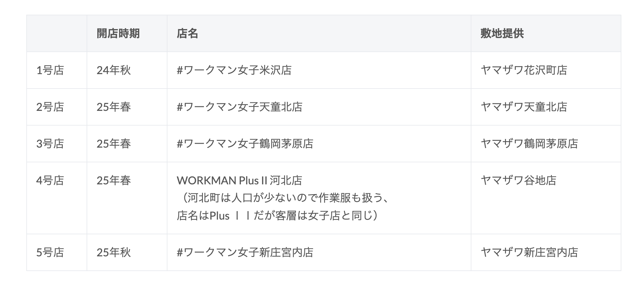Click the 開店時期 column header

(118, 33)
